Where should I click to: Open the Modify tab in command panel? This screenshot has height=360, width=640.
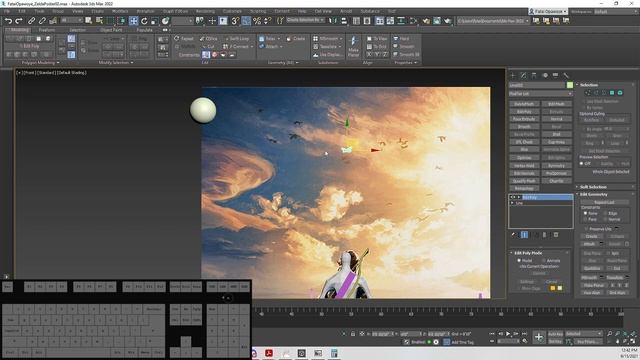click(x=524, y=76)
